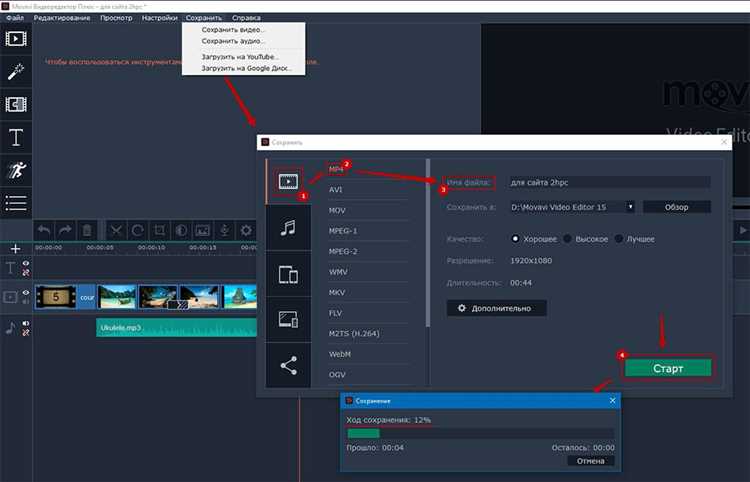The height and width of the screenshot is (482, 750).
Task: Open the More tools list icon
Action: click(16, 203)
